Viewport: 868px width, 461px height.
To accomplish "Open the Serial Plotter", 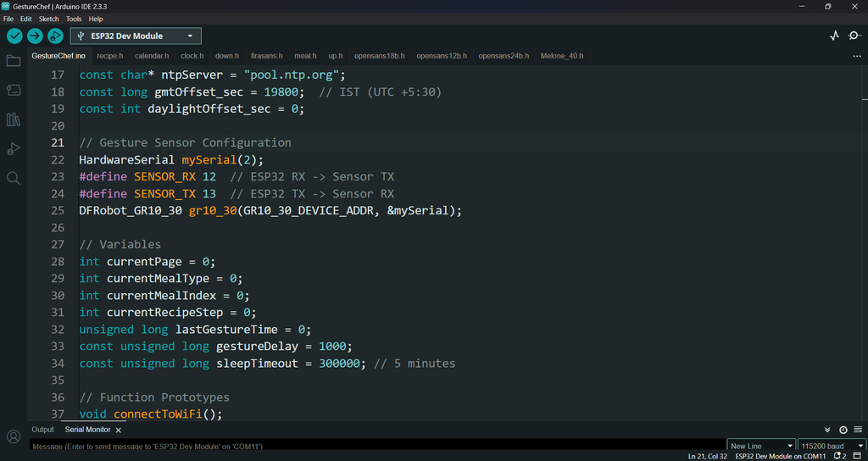I will coord(834,36).
